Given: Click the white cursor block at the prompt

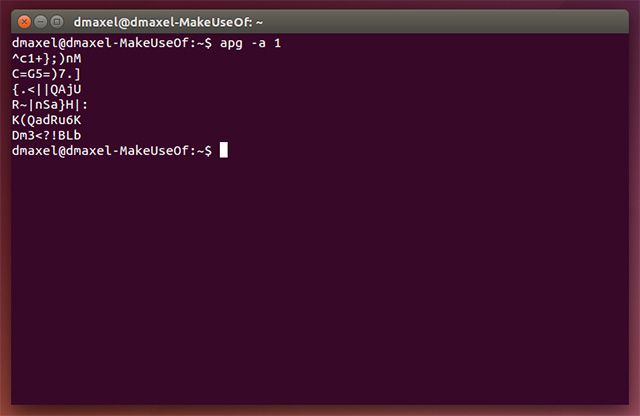Looking at the screenshot, I should pos(224,150).
